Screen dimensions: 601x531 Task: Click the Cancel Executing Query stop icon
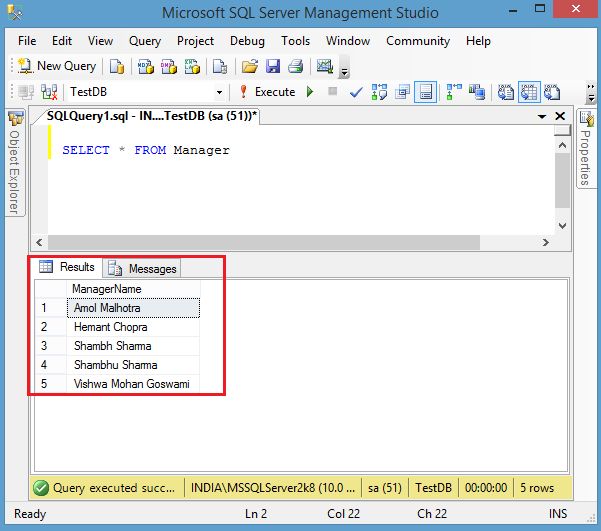tap(333, 91)
